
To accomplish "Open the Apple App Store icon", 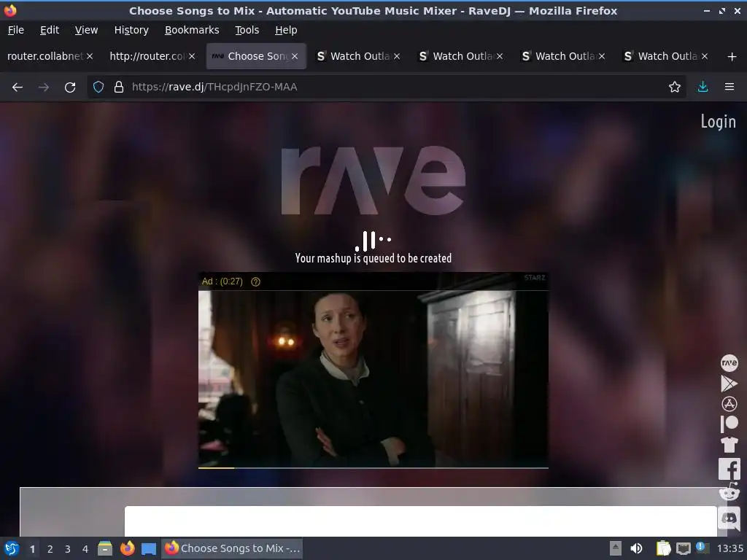I will [729, 404].
